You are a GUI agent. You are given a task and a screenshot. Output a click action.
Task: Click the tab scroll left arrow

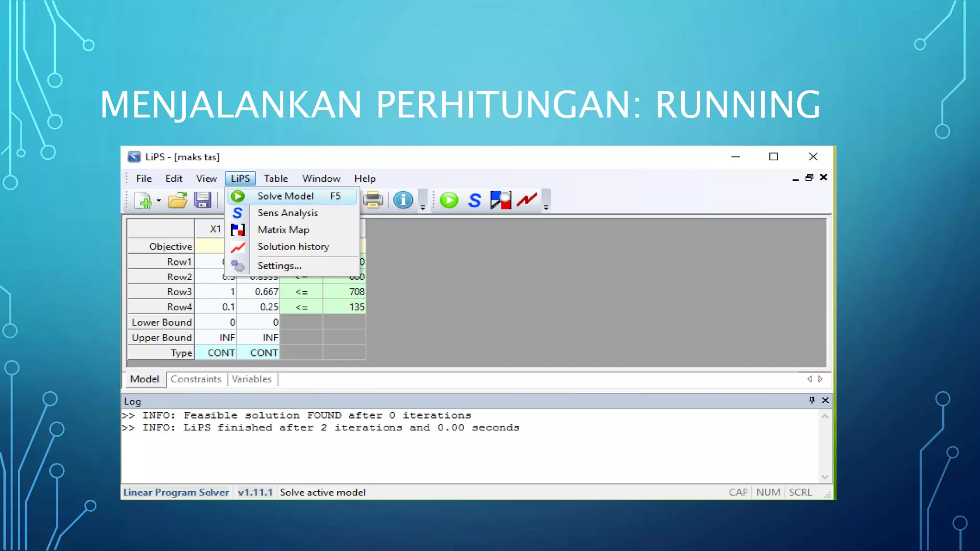pyautogui.click(x=809, y=379)
